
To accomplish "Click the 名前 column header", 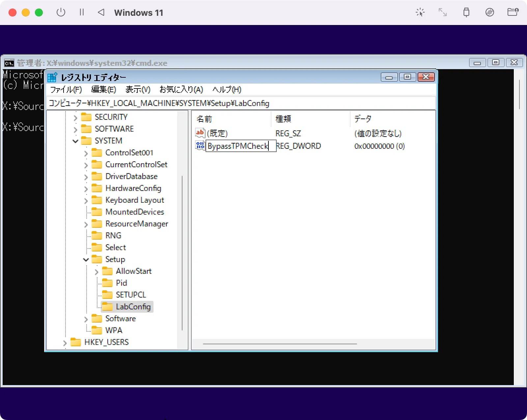I will pyautogui.click(x=204, y=119).
